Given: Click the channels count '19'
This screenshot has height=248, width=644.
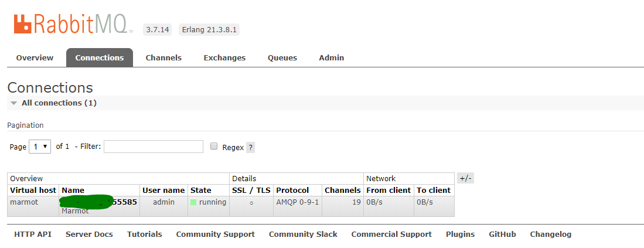Looking at the screenshot, I should tap(356, 202).
